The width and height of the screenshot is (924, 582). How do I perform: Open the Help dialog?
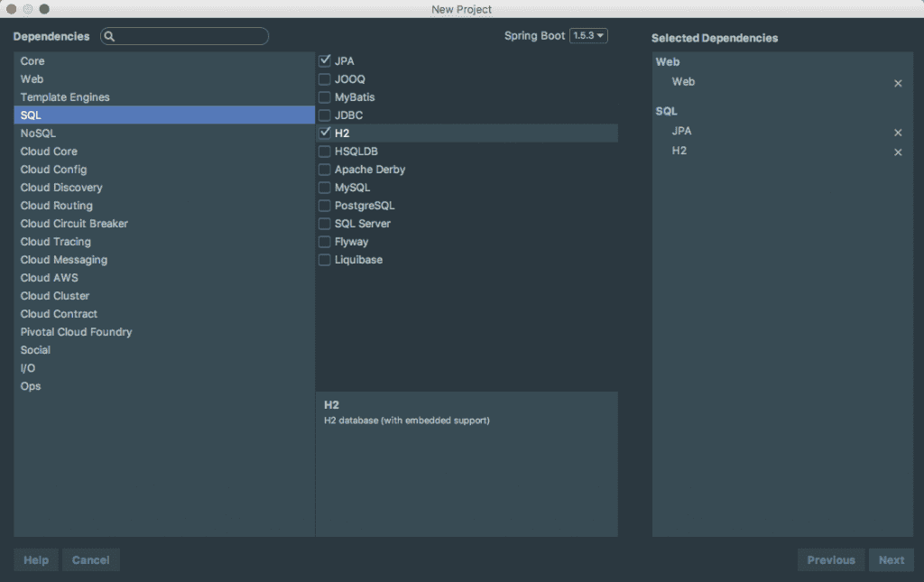[35, 559]
